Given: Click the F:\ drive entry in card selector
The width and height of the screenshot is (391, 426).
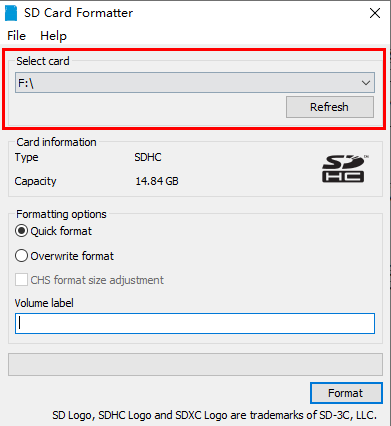Looking at the screenshot, I should coord(195,83).
